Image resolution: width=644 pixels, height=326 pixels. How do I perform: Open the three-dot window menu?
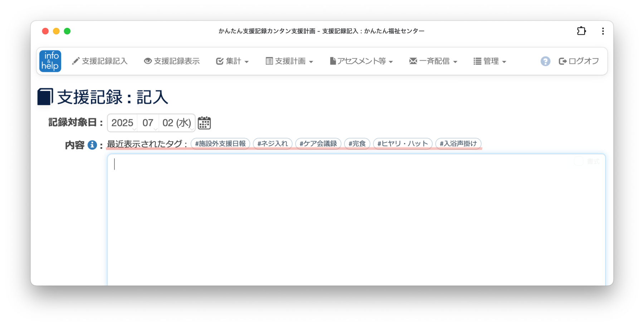[603, 31]
